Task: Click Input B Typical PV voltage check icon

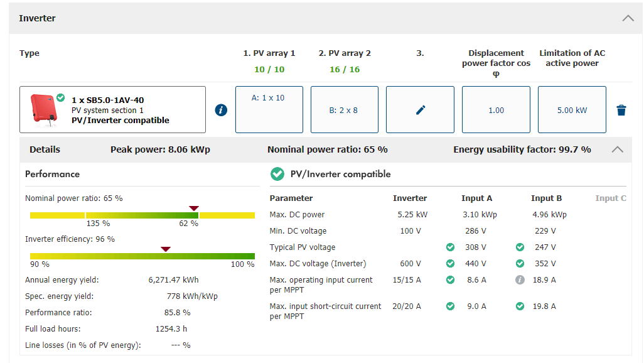Action: [x=520, y=247]
